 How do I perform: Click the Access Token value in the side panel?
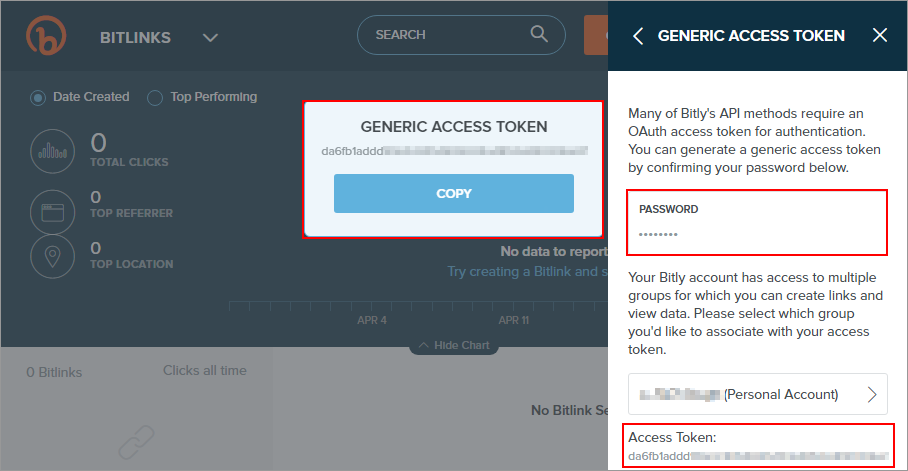pos(759,456)
